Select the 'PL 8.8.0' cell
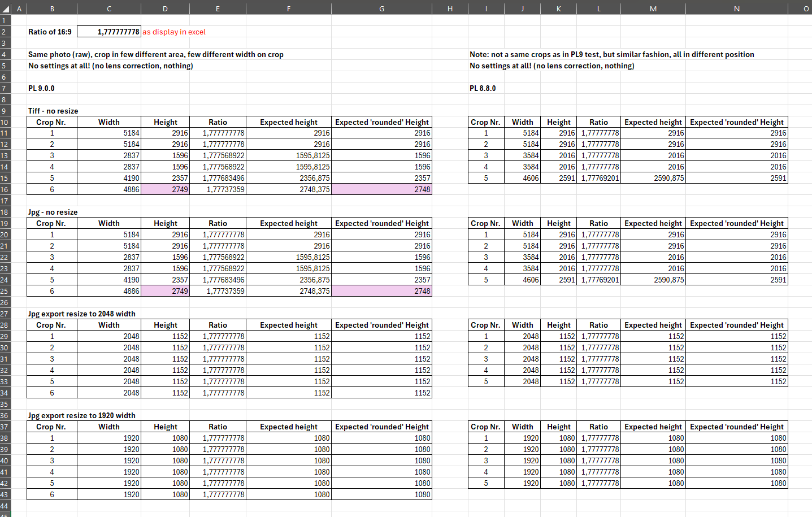812x517 pixels. [x=483, y=88]
